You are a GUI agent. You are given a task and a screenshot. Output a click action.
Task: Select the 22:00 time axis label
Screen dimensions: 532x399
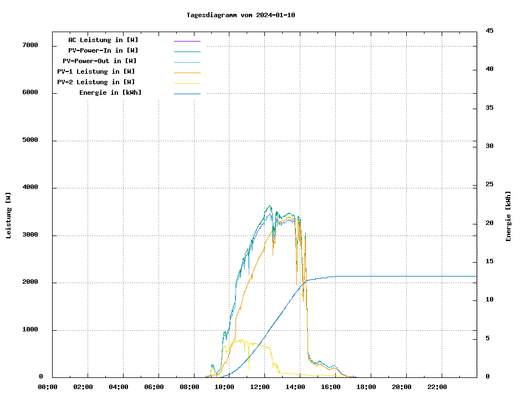(437, 387)
